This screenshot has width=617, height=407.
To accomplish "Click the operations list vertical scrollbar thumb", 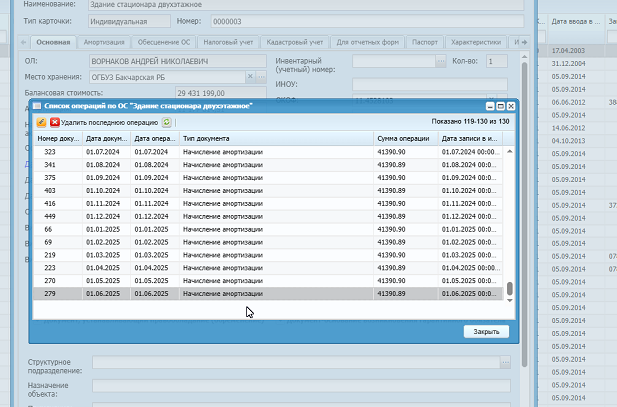I will tap(509, 290).
